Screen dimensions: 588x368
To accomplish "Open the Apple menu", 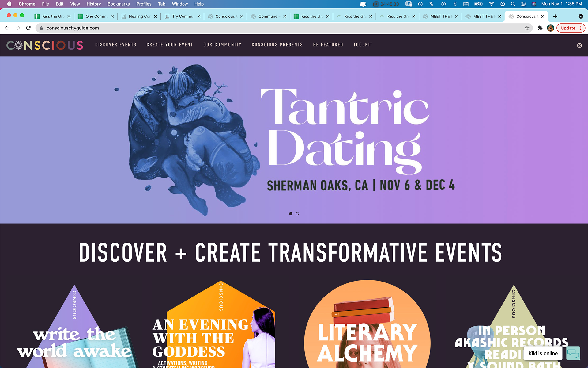I will pos(9,4).
